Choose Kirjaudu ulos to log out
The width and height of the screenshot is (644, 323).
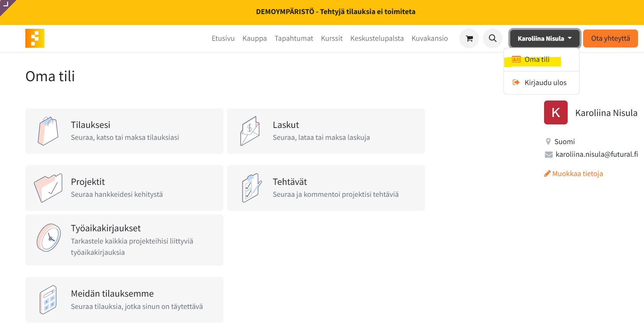(x=545, y=83)
